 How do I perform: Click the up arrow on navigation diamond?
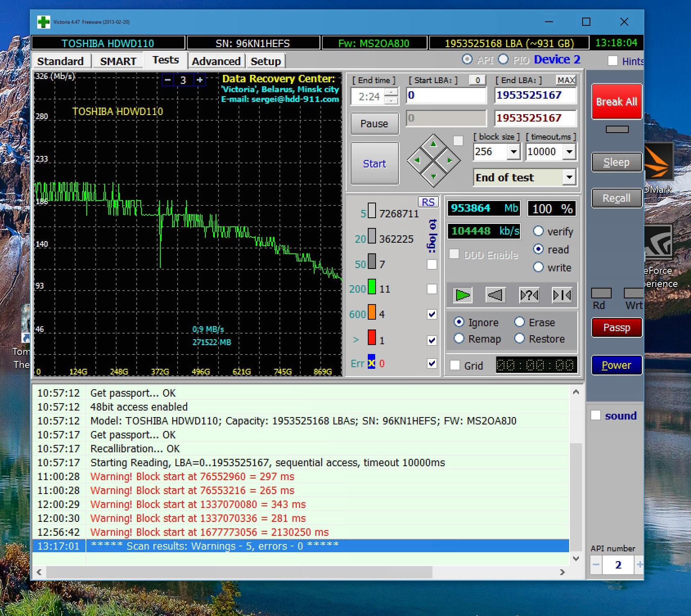pyautogui.click(x=434, y=144)
